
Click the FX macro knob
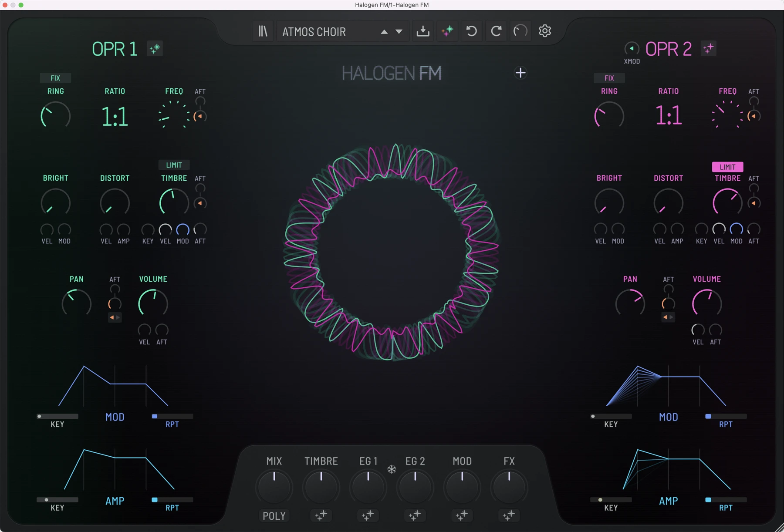tap(509, 487)
